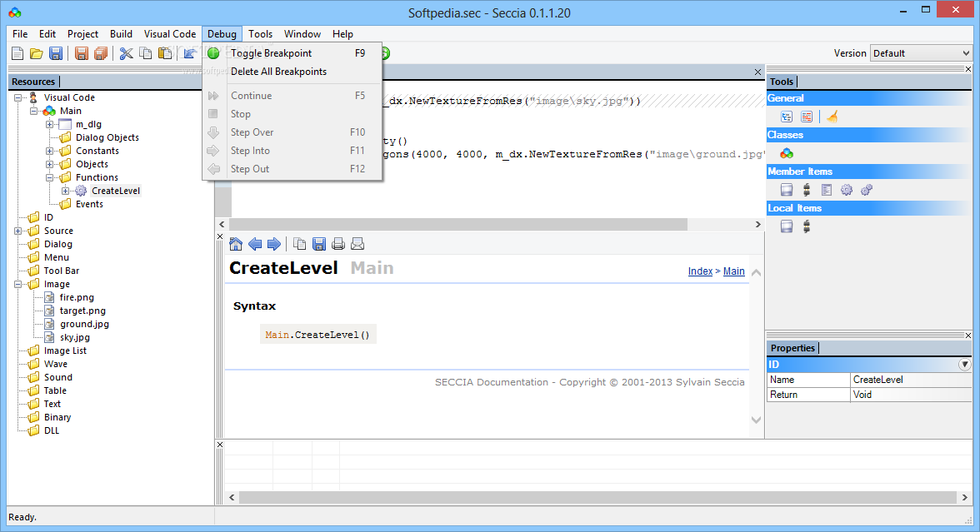Select the Properties tab

[x=792, y=348]
